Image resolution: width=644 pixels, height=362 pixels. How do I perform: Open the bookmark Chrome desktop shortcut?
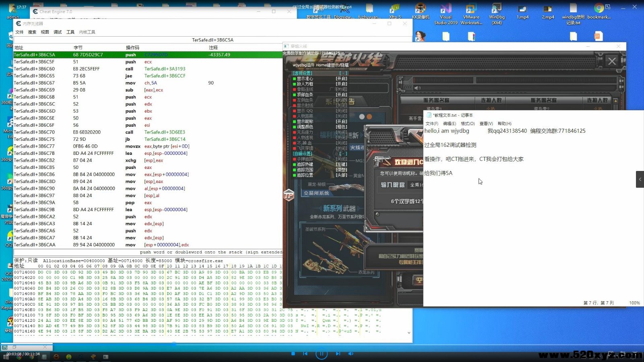[x=599, y=11]
